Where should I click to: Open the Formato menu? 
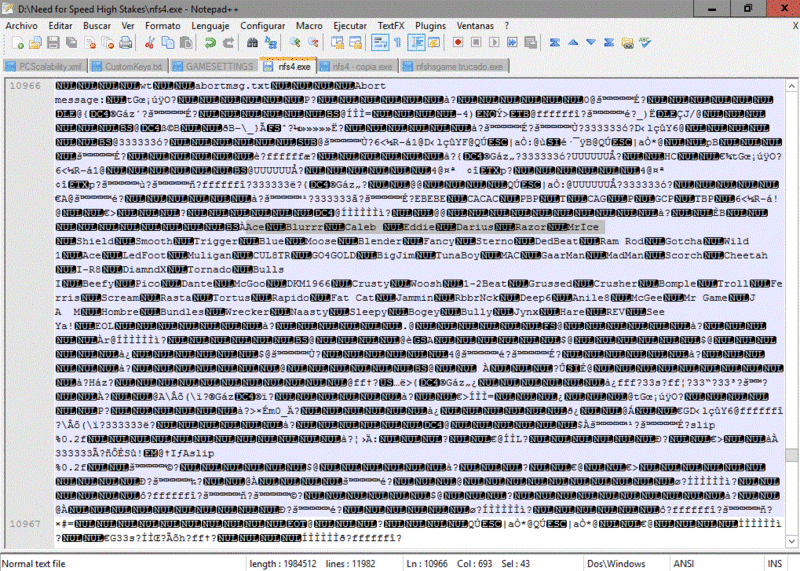[x=163, y=26]
